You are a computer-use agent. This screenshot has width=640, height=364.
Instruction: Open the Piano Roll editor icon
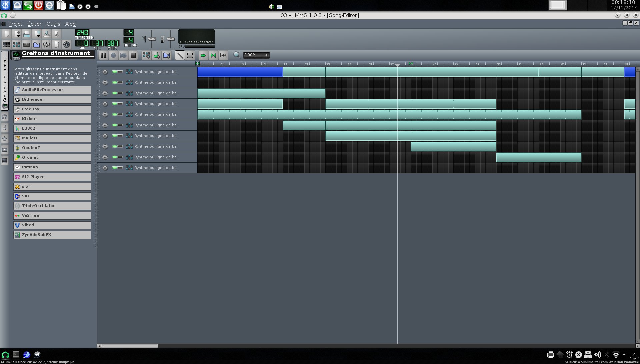point(27,45)
